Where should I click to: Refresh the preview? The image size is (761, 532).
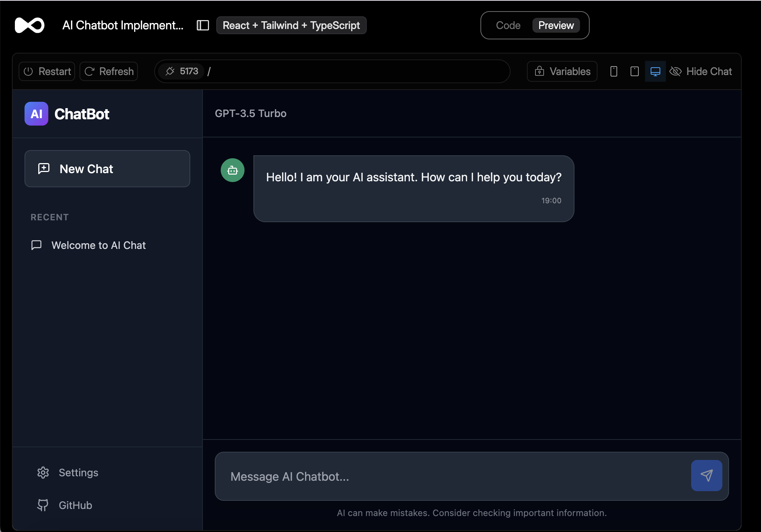pyautogui.click(x=109, y=71)
